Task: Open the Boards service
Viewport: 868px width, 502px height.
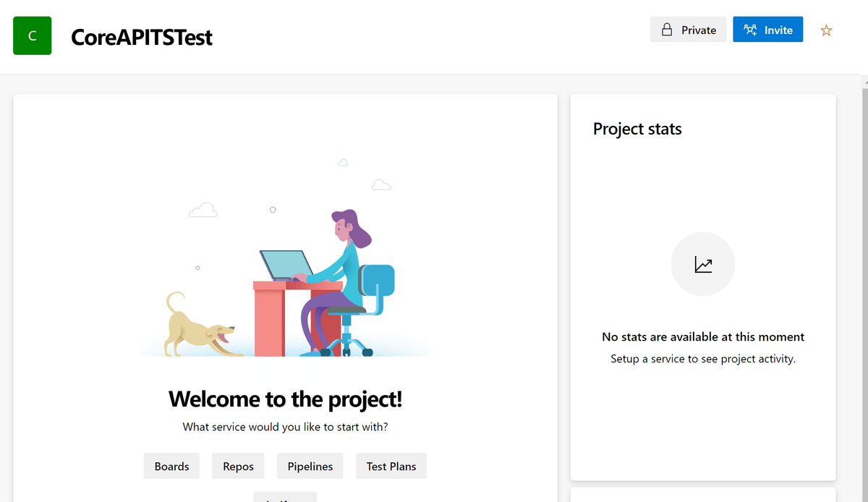Action: click(171, 467)
